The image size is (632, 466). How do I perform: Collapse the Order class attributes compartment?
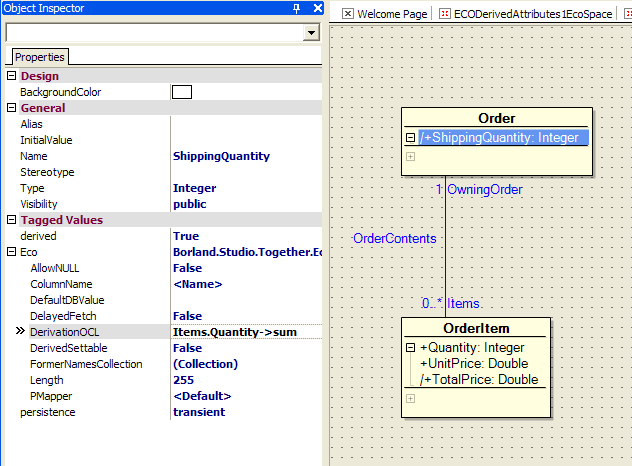[x=410, y=138]
